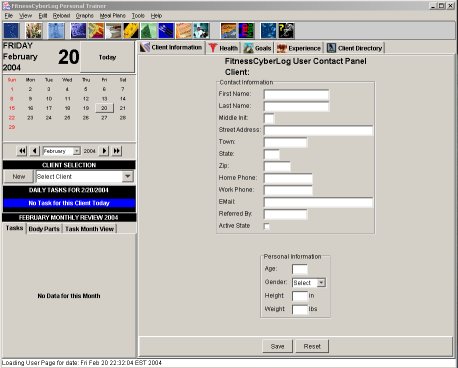Click the Referred By input field

pos(285,214)
